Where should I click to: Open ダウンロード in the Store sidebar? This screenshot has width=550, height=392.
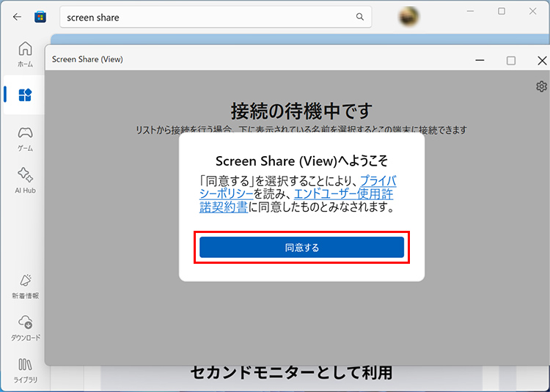(25, 327)
